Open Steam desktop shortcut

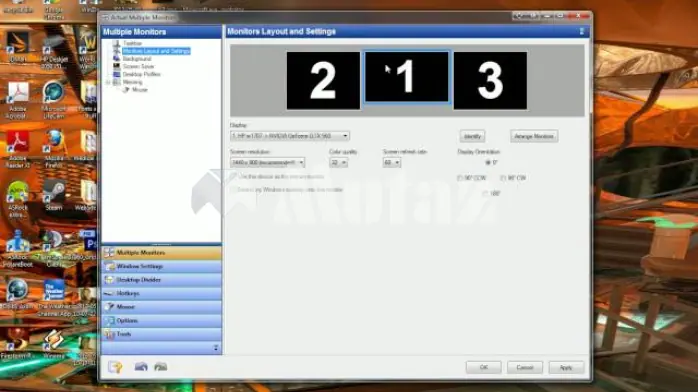tap(54, 195)
